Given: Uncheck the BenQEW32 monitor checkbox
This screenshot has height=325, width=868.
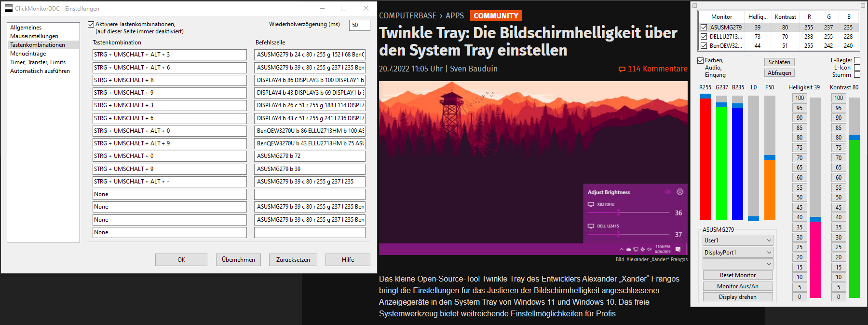Looking at the screenshot, I should tap(704, 46).
